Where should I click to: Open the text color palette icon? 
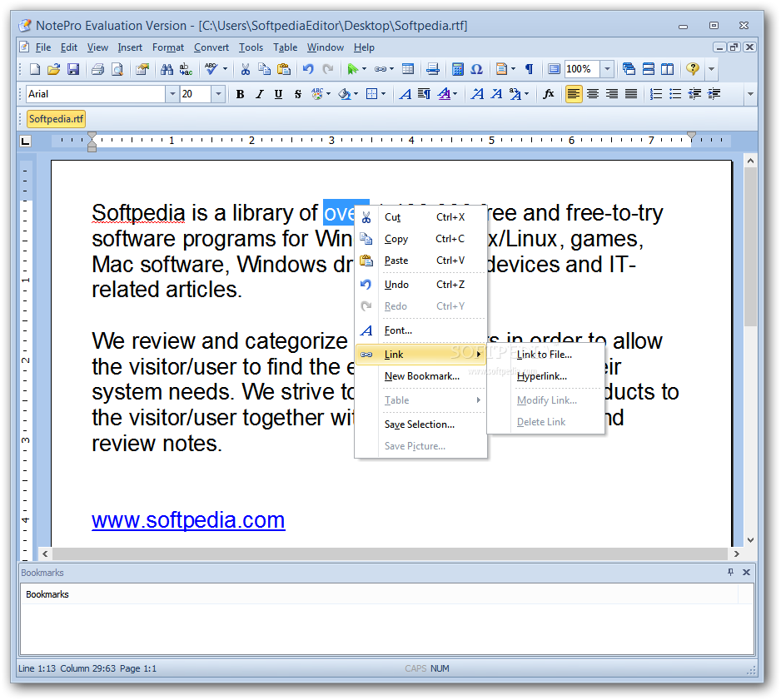[x=316, y=93]
